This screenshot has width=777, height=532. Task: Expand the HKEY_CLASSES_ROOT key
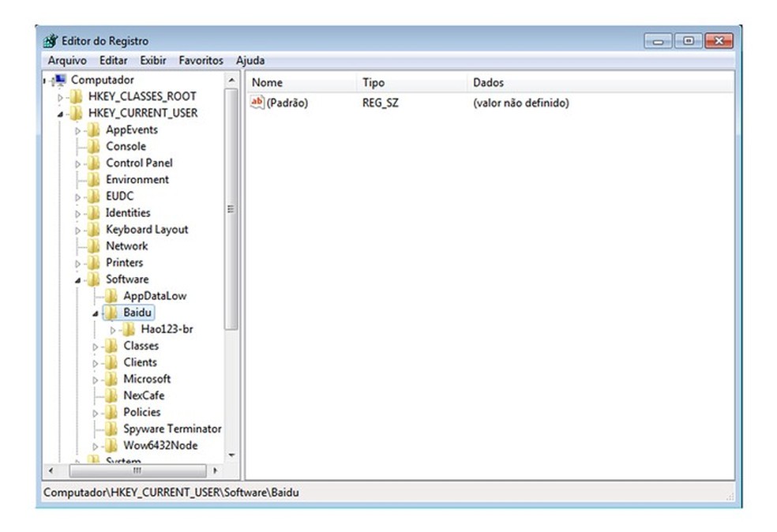click(x=60, y=97)
